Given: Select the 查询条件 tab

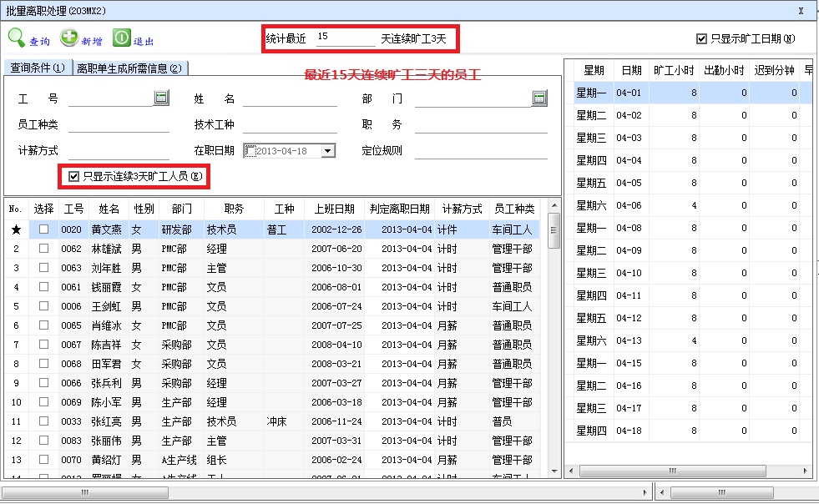Looking at the screenshot, I should coord(37,68).
